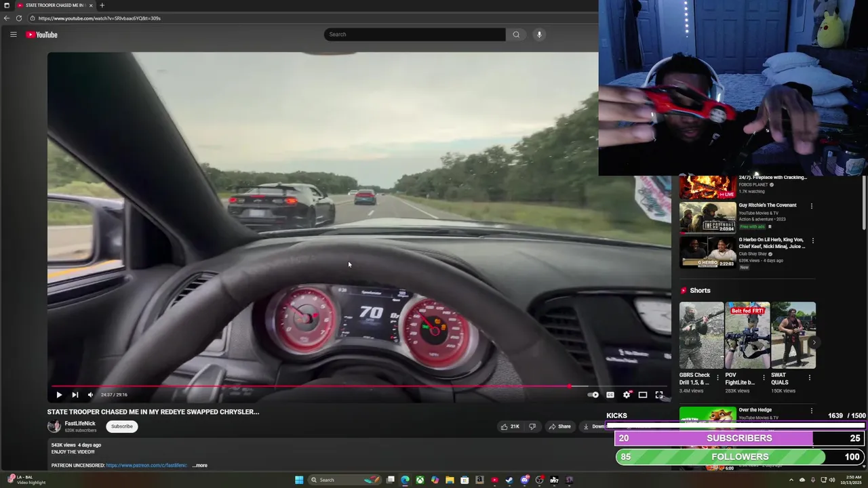The image size is (868, 488).
Task: Open Amazon app from taskbar
Action: [x=479, y=480]
